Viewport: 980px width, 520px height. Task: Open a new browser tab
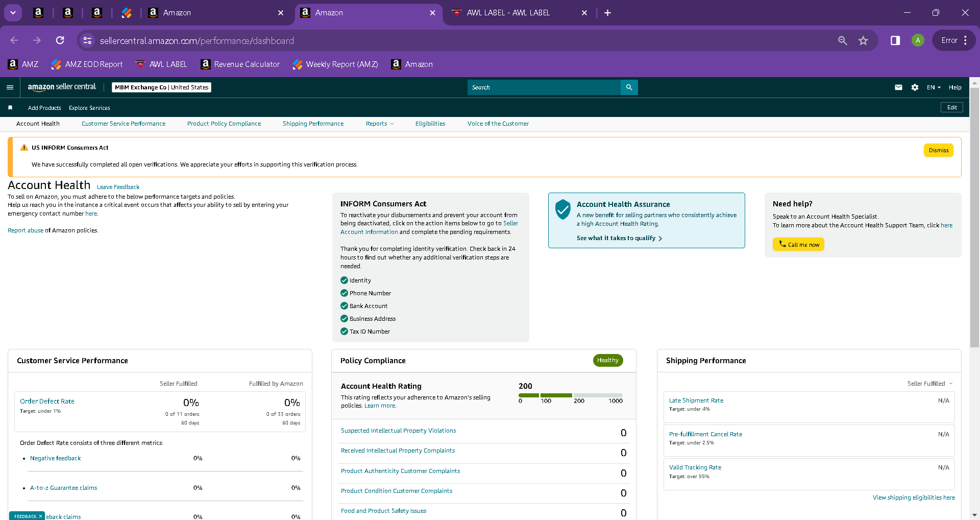[607, 13]
